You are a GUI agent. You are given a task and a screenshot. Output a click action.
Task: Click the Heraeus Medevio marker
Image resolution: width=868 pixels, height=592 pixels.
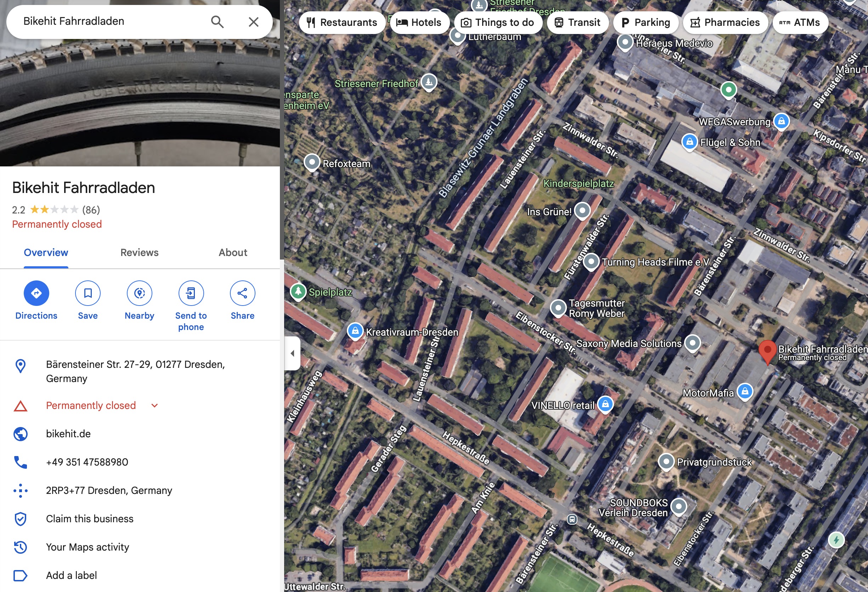(x=625, y=42)
